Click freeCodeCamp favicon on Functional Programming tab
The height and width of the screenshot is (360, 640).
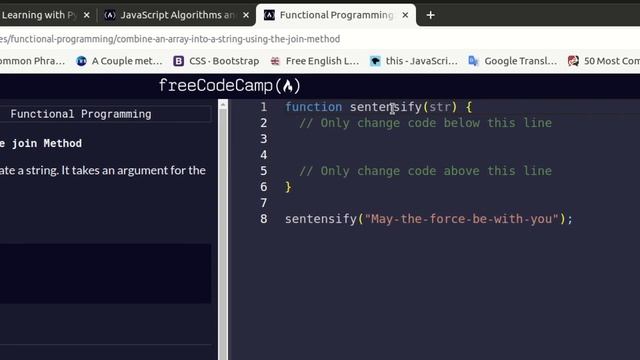coord(269,15)
